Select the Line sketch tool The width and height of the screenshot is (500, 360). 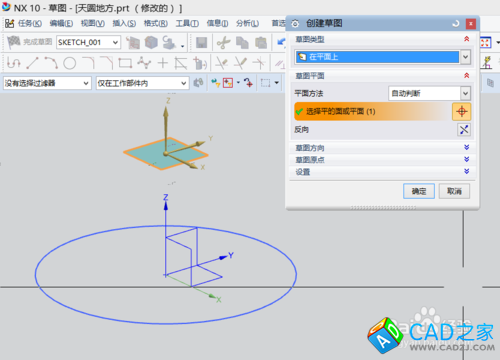click(32, 63)
